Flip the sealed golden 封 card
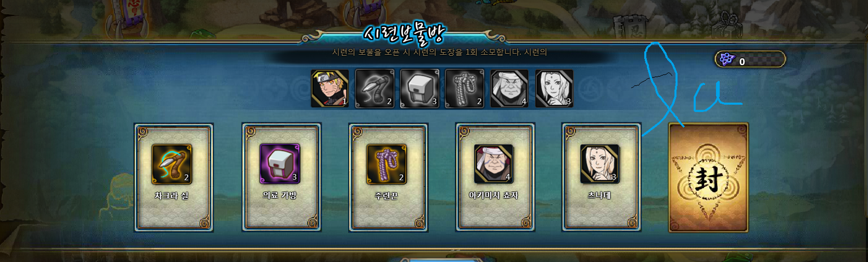 point(708,178)
